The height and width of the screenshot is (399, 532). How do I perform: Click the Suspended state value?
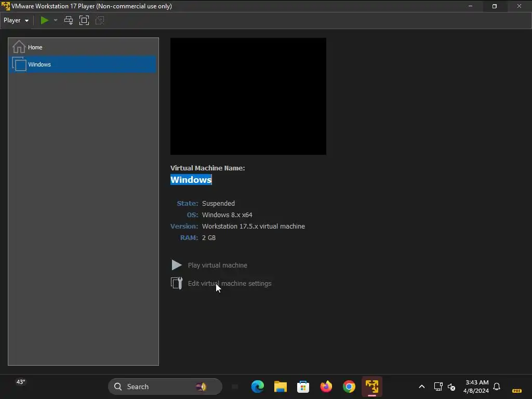coord(219,204)
